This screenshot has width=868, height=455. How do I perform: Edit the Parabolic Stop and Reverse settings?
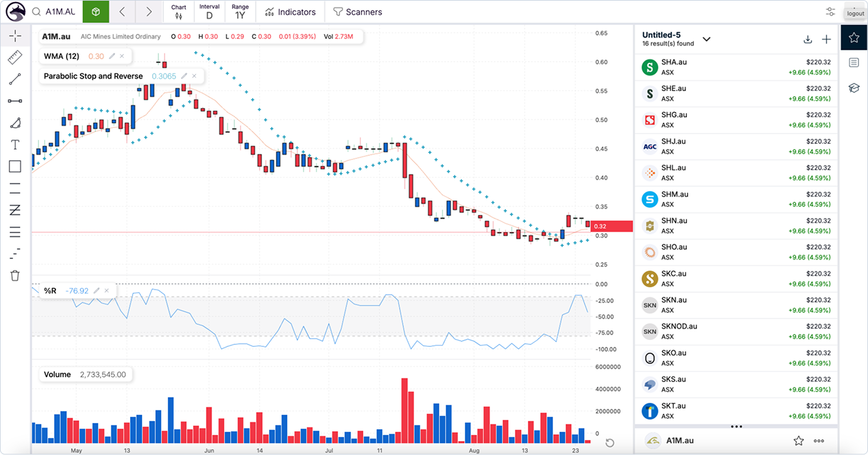(184, 76)
